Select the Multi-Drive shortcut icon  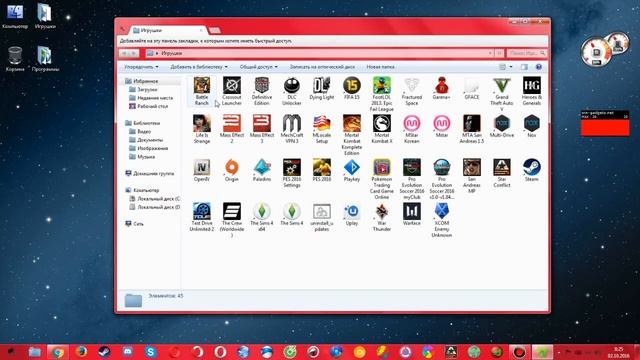click(502, 126)
